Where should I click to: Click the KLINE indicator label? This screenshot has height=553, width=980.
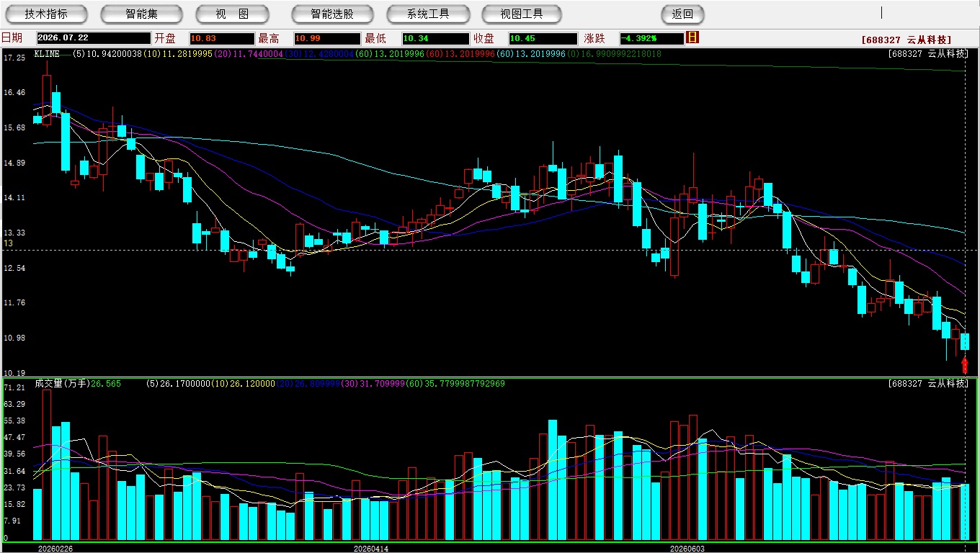click(x=47, y=54)
